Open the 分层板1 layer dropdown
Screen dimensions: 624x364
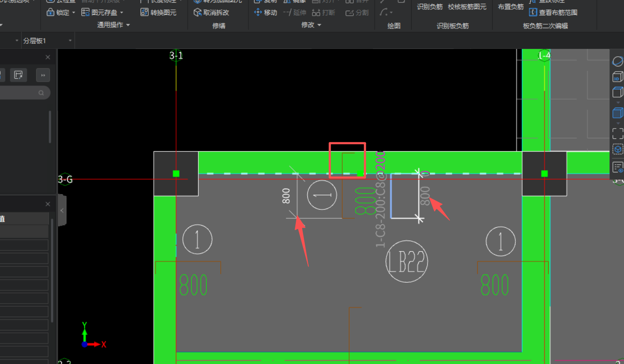tap(70, 41)
